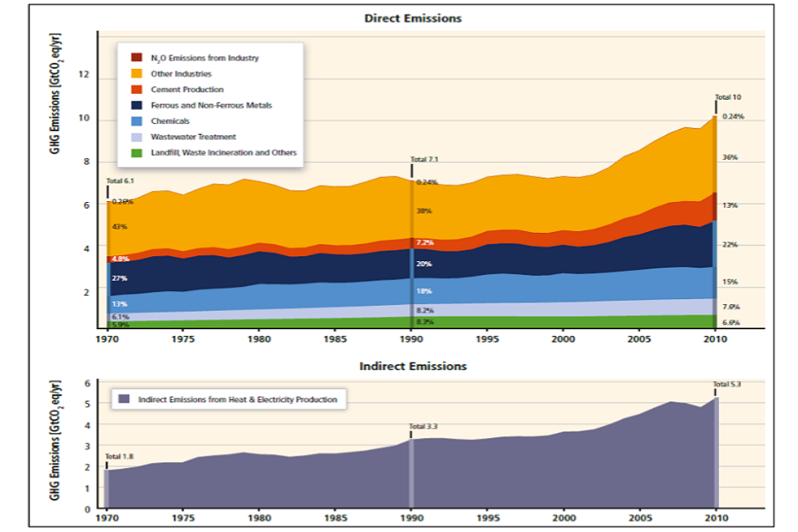Select the Other Industries orange legend swatch
This screenshot has height=532, width=798.
[136, 74]
